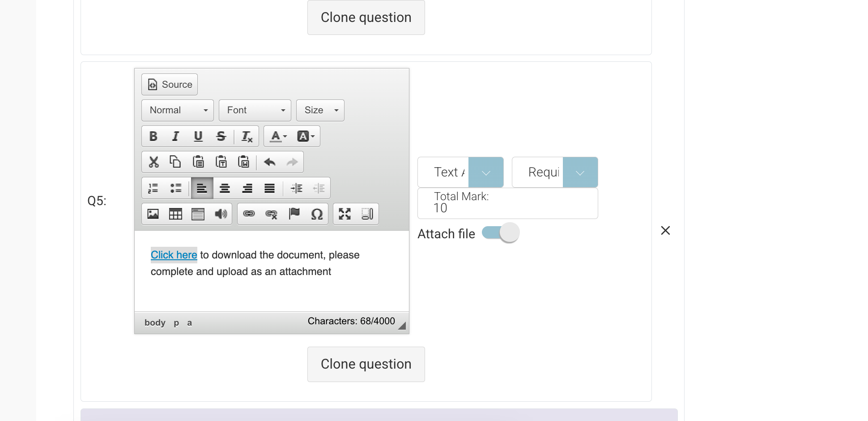Image resolution: width=868 pixels, height=421 pixels.
Task: Cut text using the scissors icon
Action: (153, 162)
